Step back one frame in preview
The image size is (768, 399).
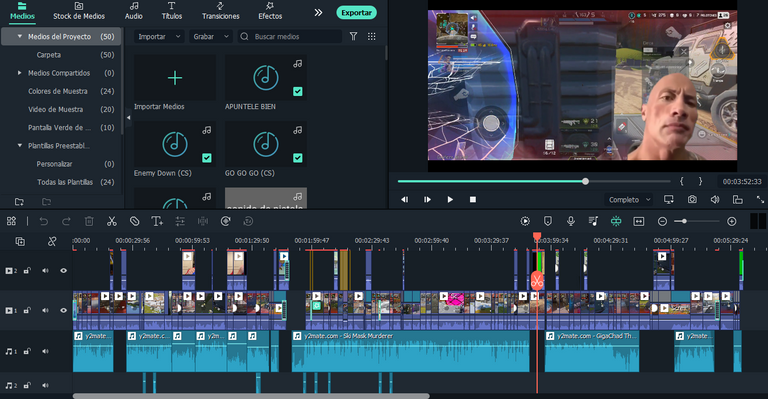[x=405, y=199]
